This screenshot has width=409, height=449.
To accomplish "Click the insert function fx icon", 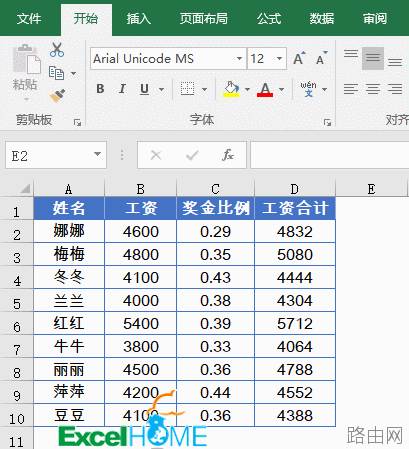I will tap(228, 155).
